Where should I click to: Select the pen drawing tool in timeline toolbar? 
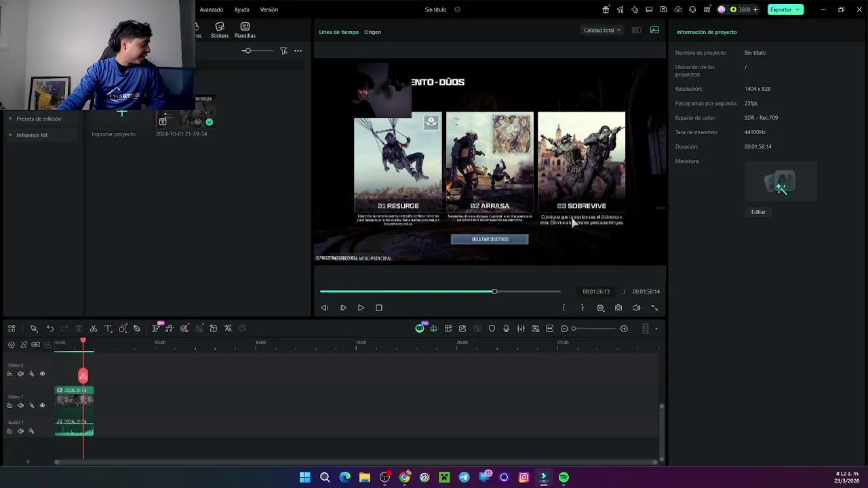137,329
